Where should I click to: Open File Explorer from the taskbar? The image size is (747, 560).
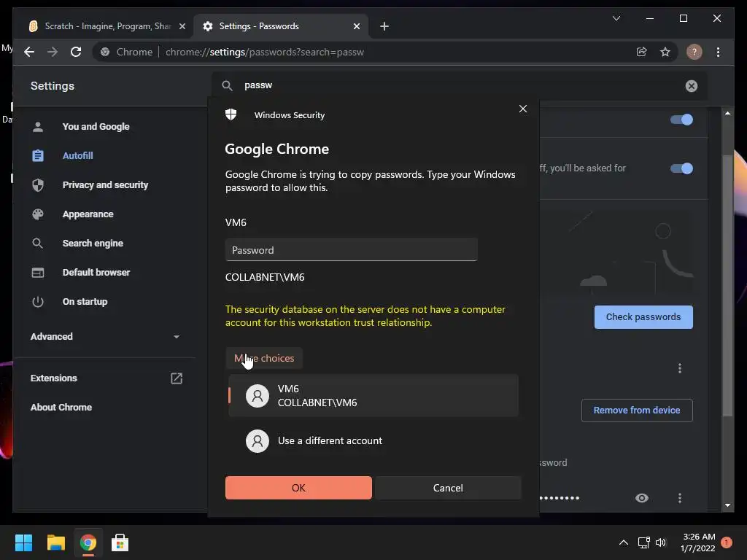[55, 542]
